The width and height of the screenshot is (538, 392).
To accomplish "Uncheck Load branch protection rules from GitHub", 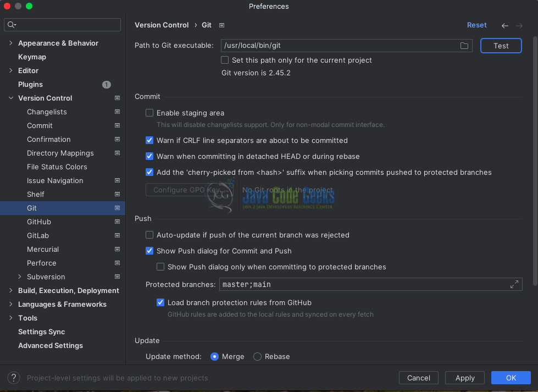I will [160, 302].
